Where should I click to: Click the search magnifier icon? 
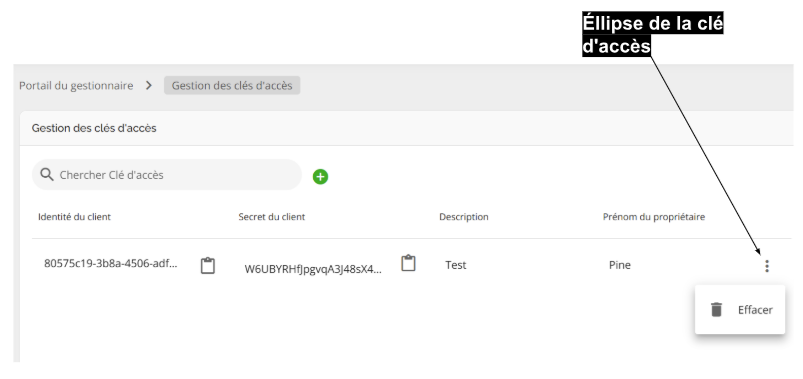[47, 175]
